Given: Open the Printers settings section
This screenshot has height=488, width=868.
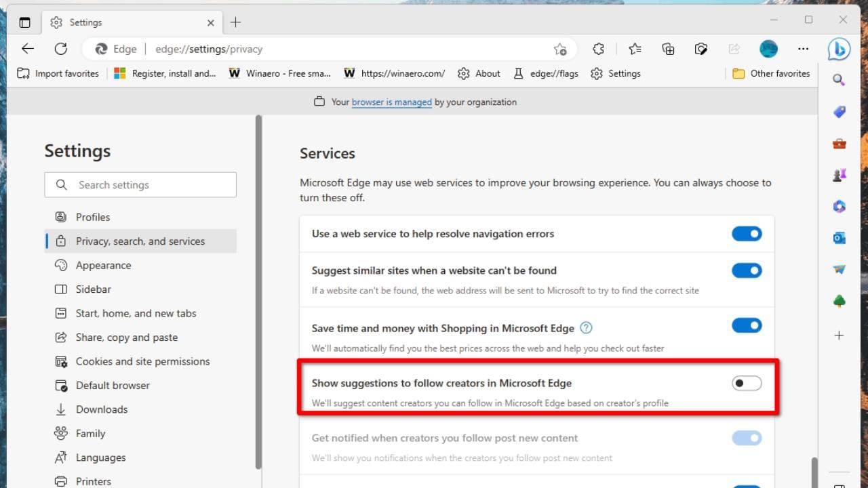Looking at the screenshot, I should [140, 481].
